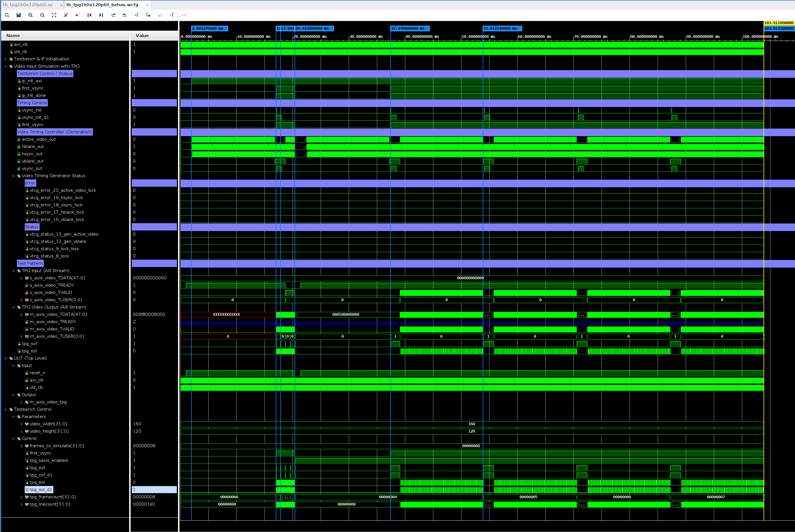
Task: Select the 37.470060000 ms marker
Action: click(410, 29)
